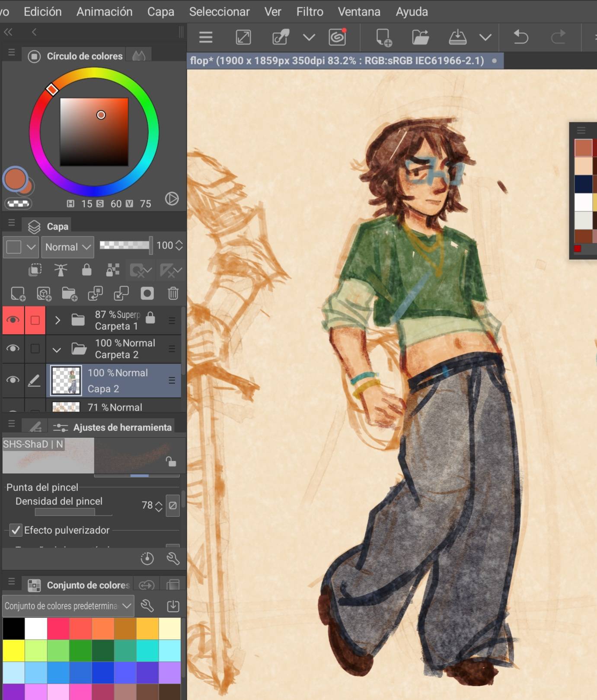Save the document with the save icon
This screenshot has height=700, width=597.
pos(457,38)
